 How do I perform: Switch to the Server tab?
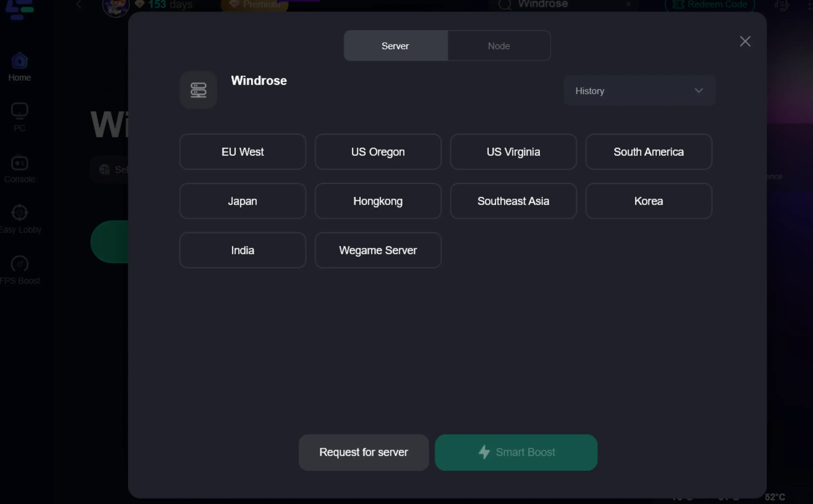[x=395, y=46]
